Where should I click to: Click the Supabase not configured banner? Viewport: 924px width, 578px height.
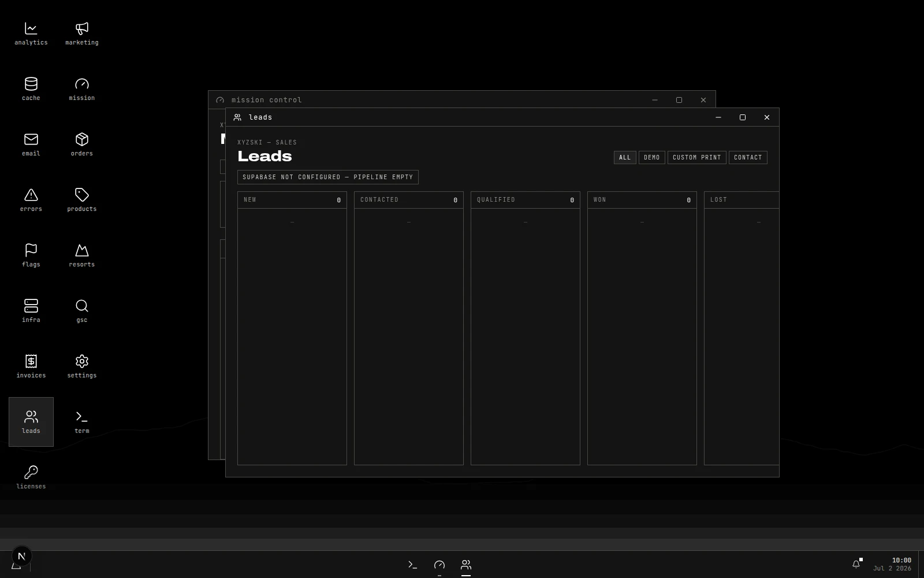coord(328,177)
